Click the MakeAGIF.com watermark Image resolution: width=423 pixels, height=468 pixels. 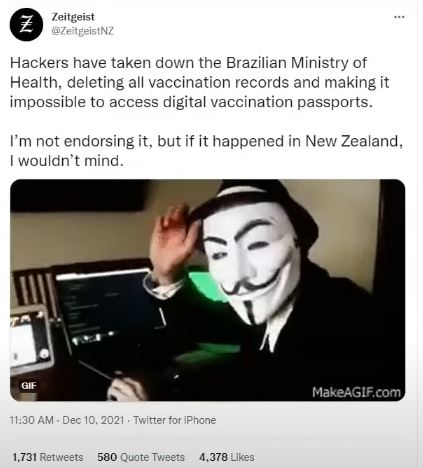356,392
